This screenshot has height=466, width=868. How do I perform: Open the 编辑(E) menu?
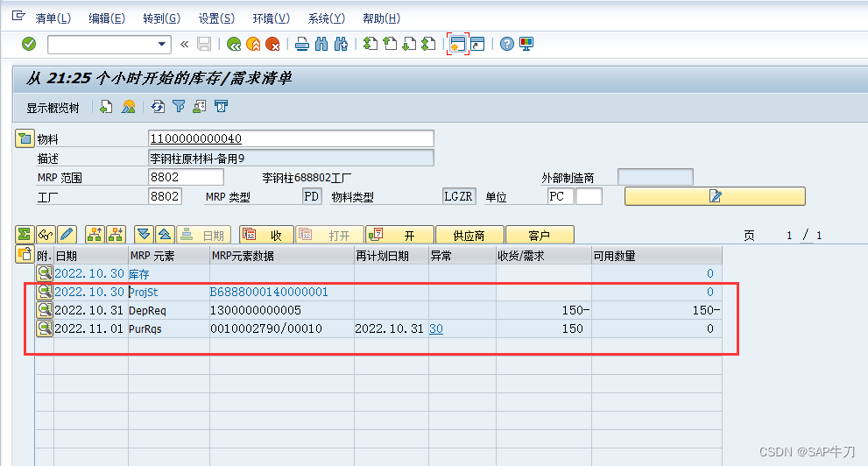click(107, 18)
